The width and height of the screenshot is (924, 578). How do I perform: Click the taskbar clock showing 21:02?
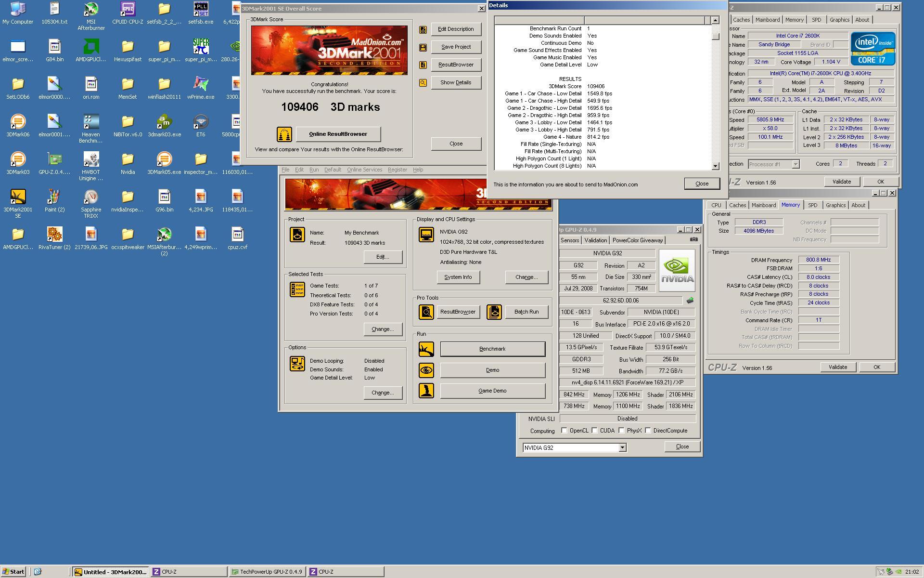point(911,572)
